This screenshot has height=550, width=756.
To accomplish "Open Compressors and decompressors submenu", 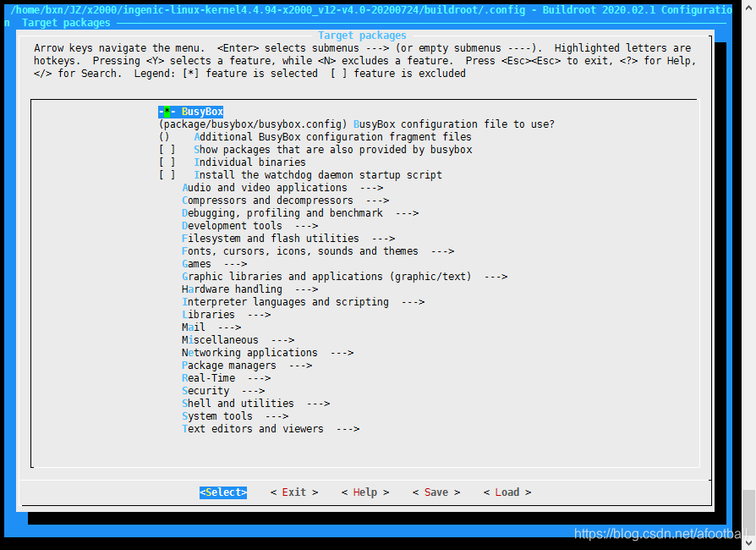I will coord(286,201).
